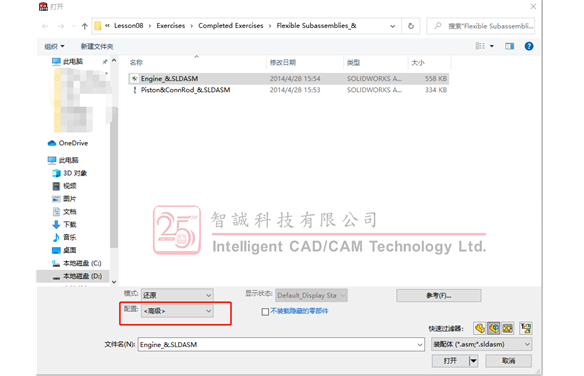Open the address bar history dropdown

coord(393,26)
